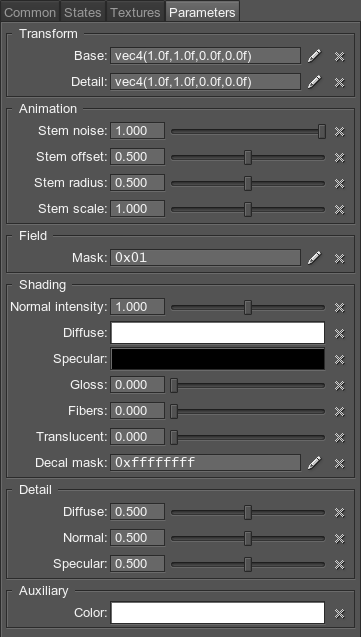This screenshot has width=361, height=637.
Task: Reset Detail Specular parameter
Action: [339, 565]
